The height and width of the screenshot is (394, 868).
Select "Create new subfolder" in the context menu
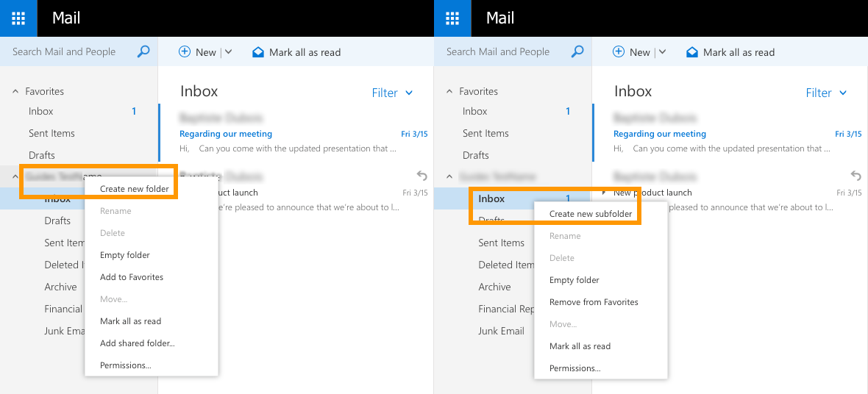[591, 214]
